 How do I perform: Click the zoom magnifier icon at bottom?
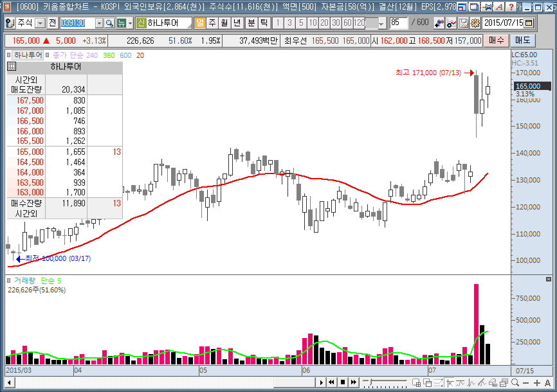(x=515, y=383)
